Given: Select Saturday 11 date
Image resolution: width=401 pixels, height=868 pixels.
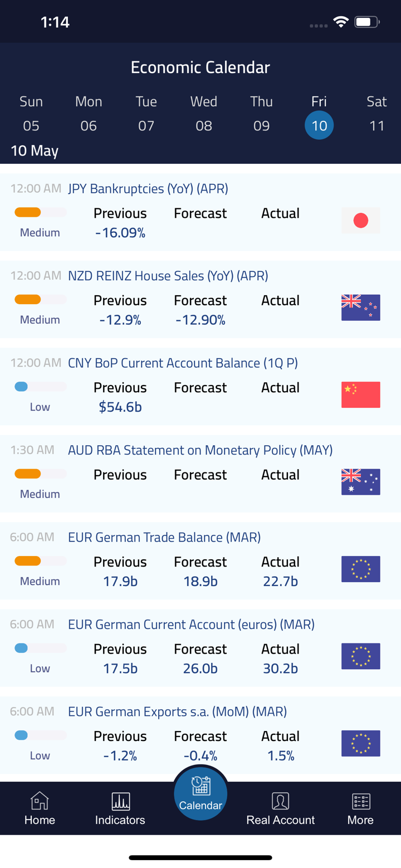Looking at the screenshot, I should (x=377, y=125).
